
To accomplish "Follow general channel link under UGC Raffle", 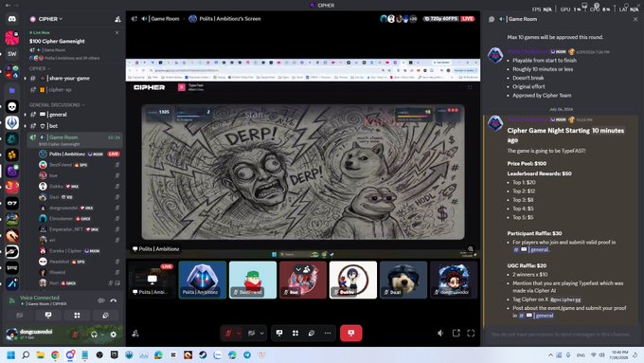I will 536,316.
